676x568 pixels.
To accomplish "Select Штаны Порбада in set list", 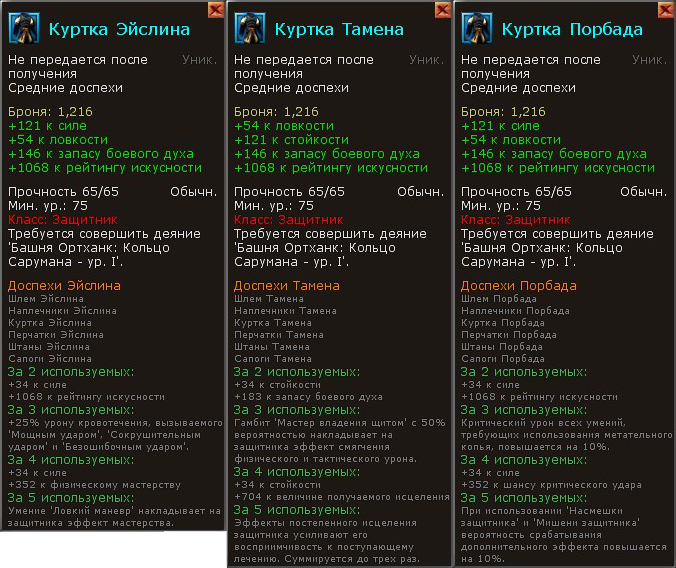I will tap(502, 347).
